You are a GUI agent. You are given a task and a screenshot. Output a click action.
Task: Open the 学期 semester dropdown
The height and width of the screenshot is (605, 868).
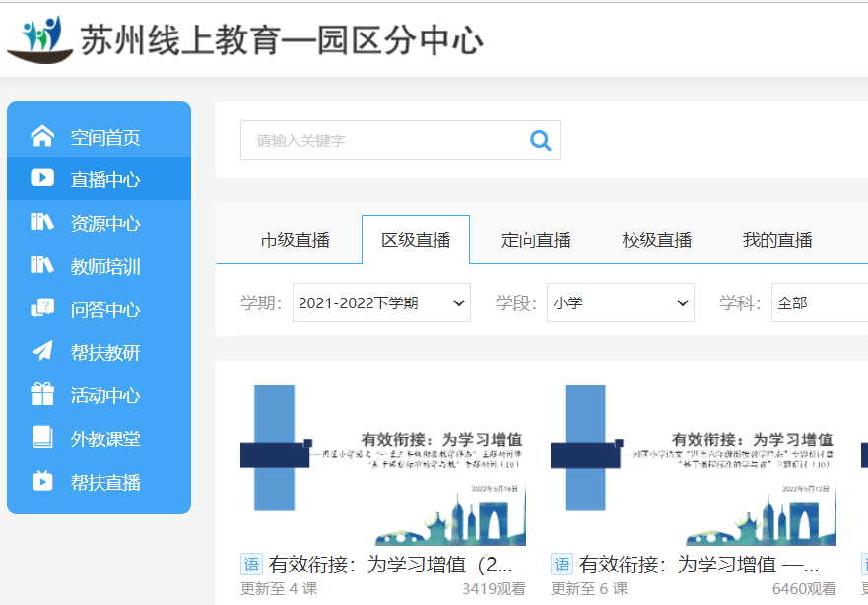(382, 302)
